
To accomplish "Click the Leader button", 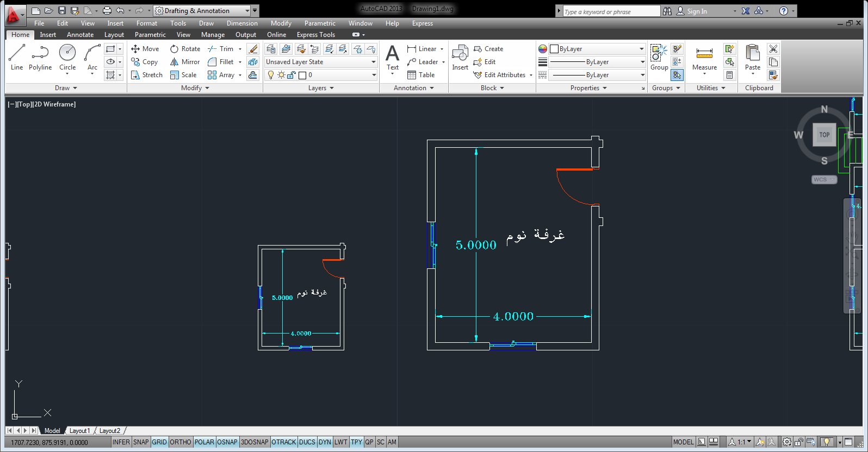I will [x=423, y=62].
